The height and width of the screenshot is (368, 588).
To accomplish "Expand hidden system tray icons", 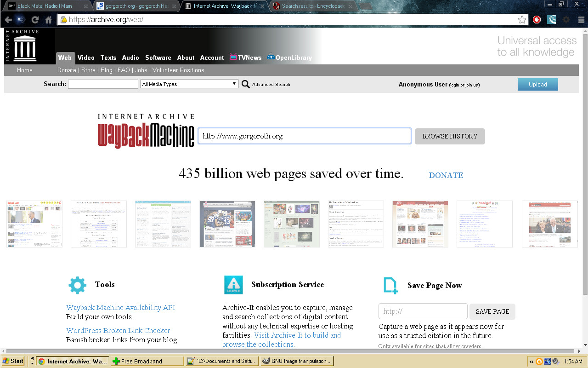I will coord(531,361).
